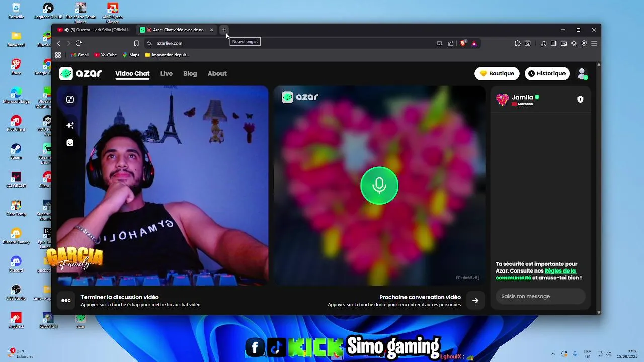Close the Azar browser tab
The image size is (644, 362).
tap(211, 30)
